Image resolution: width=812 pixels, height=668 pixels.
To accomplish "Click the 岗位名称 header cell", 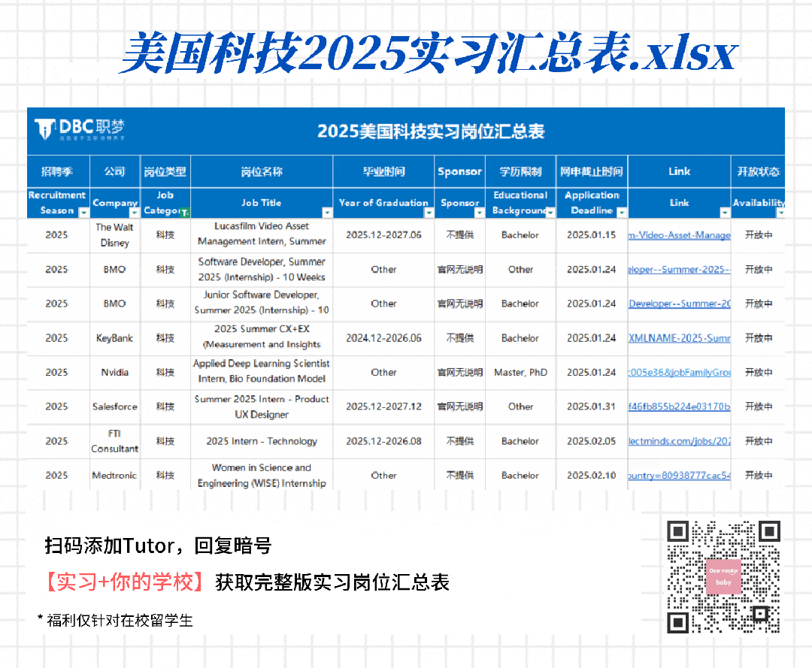I will [262, 171].
